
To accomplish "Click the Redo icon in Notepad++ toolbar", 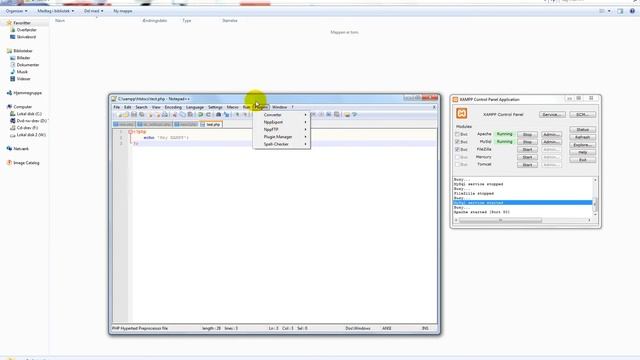I will pyautogui.click(x=208, y=115).
